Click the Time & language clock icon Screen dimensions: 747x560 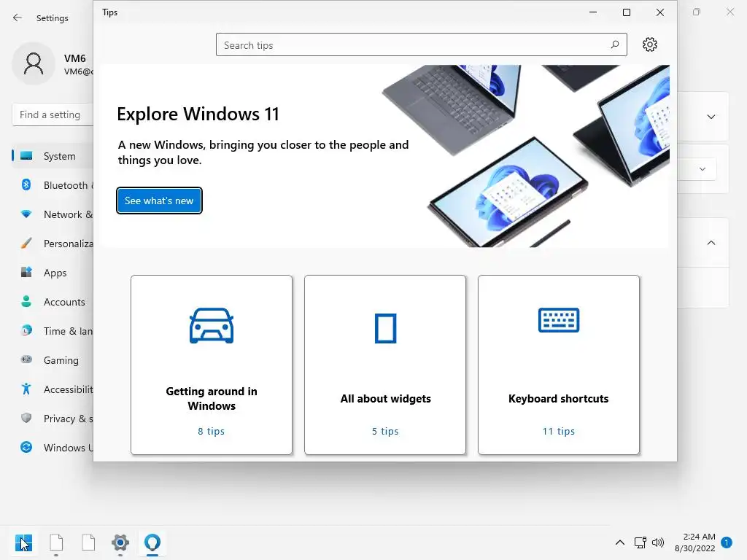tap(26, 330)
